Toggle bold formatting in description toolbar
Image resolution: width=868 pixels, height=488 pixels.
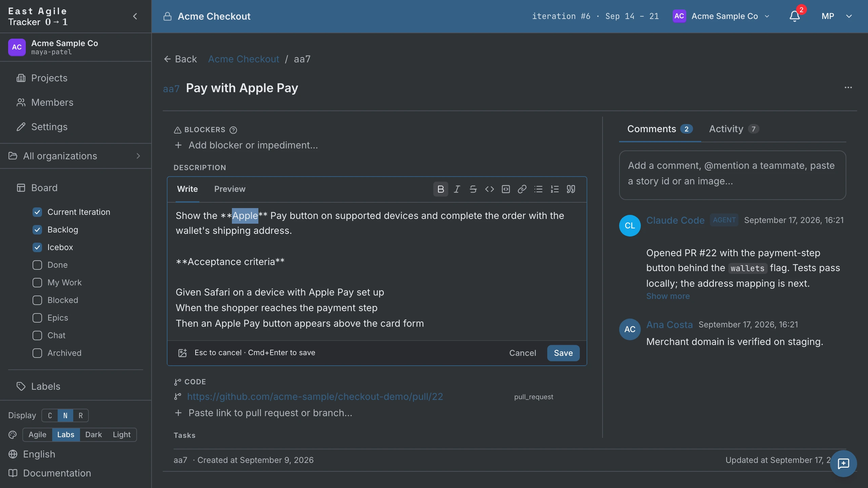click(440, 189)
